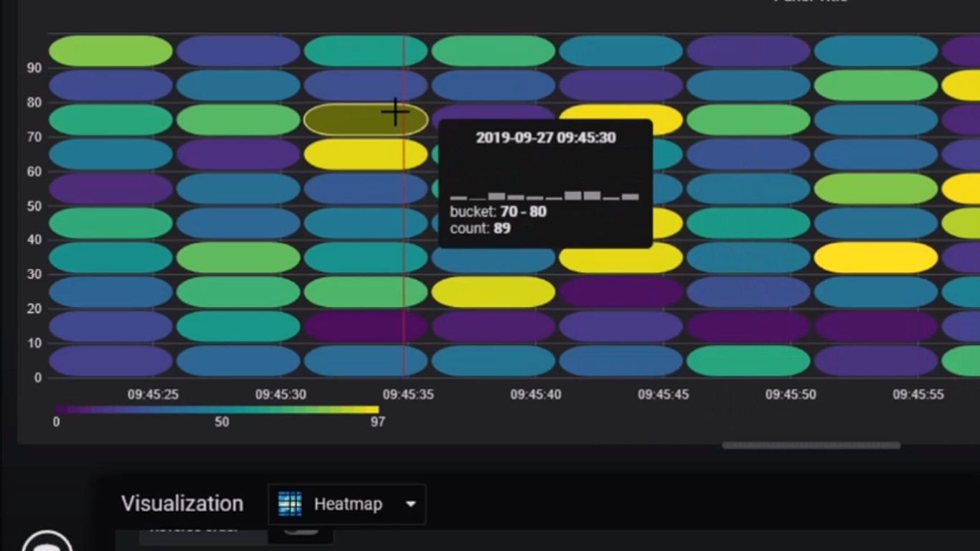
Task: Click the Visualization section heading
Action: 182,504
